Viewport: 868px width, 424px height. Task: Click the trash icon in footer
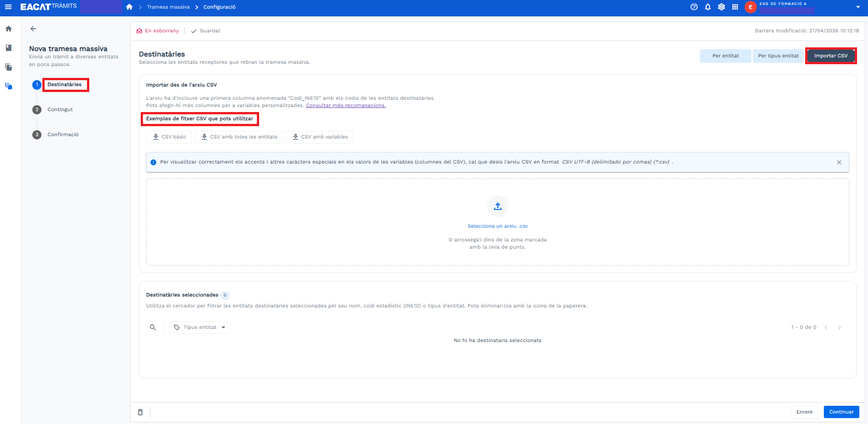[x=140, y=412]
